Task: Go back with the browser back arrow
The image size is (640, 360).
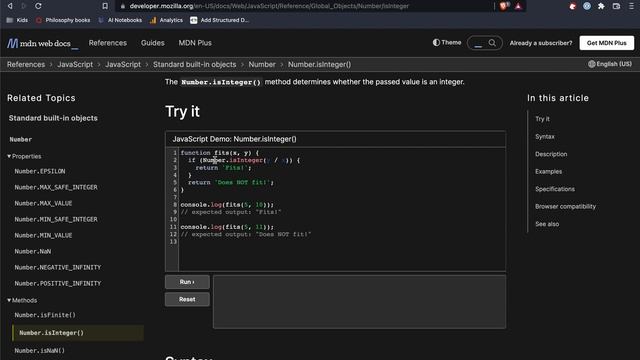Action: point(10,6)
